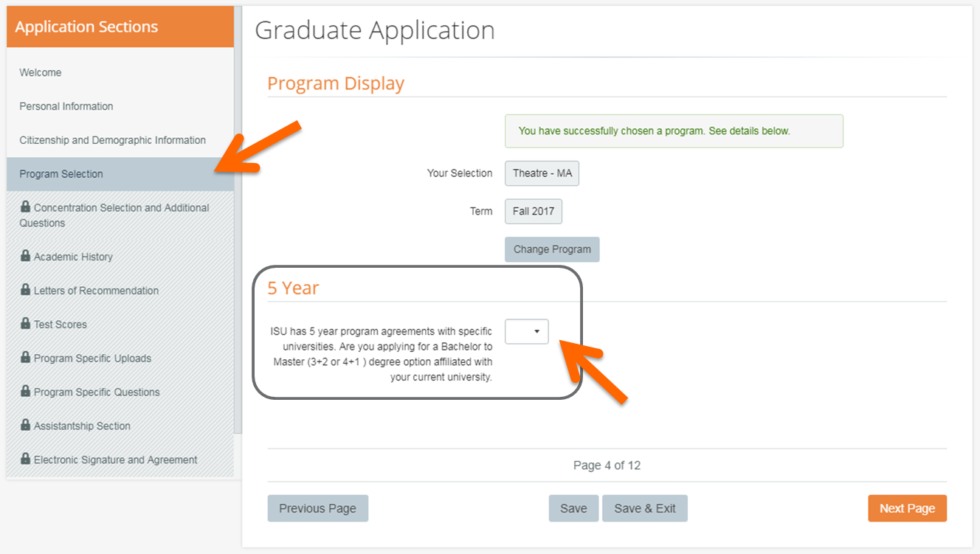Viewport: 980px width, 554px height.
Task: Click the lock icon next to Test Scores
Action: (26, 324)
